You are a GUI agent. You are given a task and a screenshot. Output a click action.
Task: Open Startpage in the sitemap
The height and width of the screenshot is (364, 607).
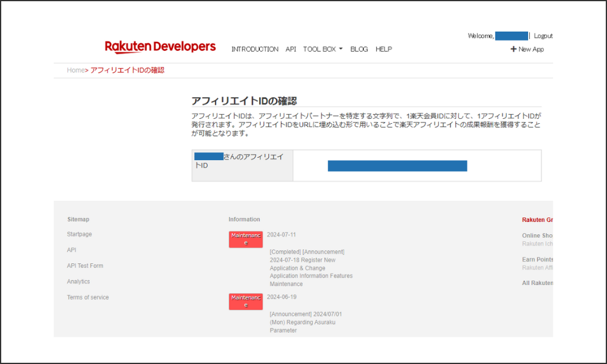(80, 234)
